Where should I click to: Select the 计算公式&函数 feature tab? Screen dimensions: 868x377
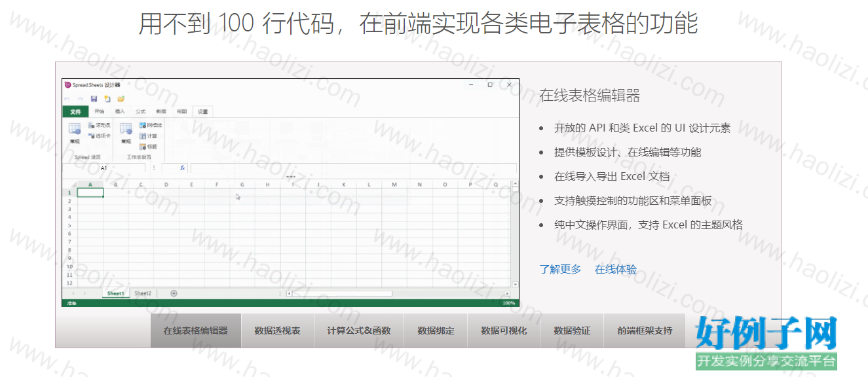tap(359, 331)
